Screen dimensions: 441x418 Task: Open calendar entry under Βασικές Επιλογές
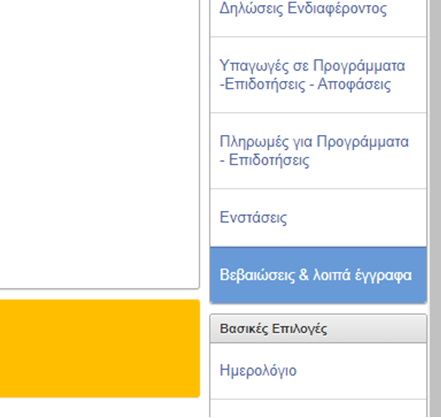[318, 371]
